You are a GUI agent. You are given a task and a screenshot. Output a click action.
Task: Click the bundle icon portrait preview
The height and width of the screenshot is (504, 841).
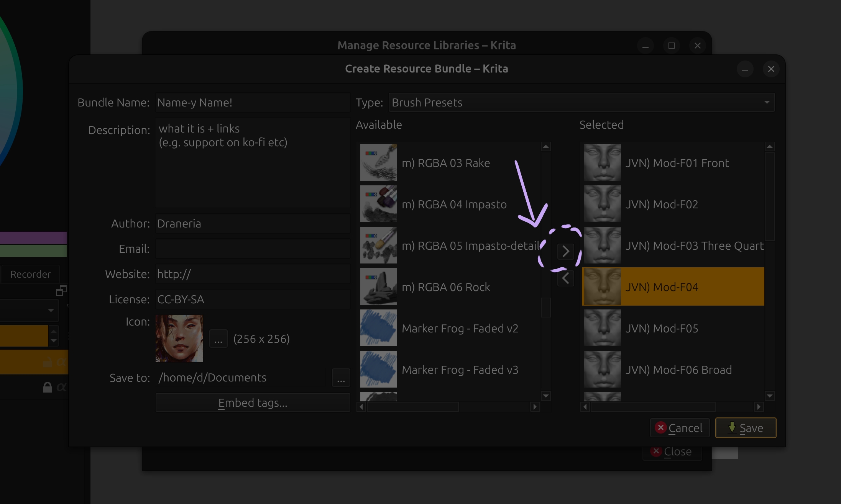point(179,339)
